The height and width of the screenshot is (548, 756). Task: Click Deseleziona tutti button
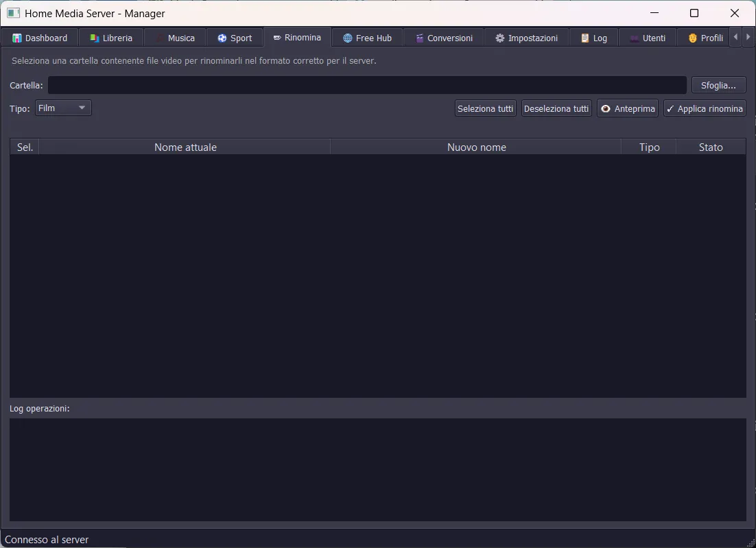pyautogui.click(x=556, y=108)
